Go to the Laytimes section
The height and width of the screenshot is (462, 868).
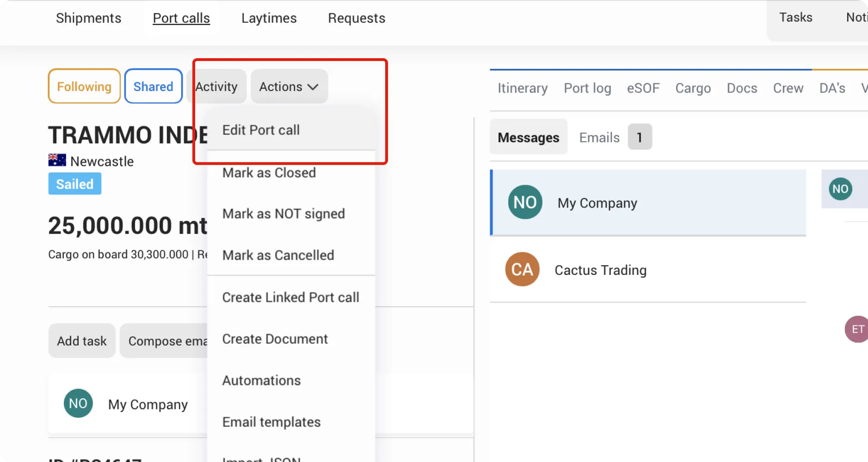(269, 18)
